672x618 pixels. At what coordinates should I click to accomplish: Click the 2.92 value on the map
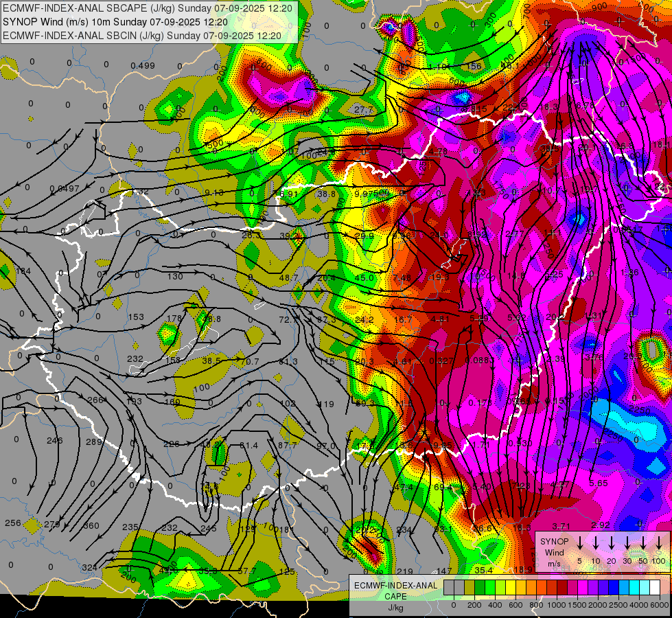600,525
